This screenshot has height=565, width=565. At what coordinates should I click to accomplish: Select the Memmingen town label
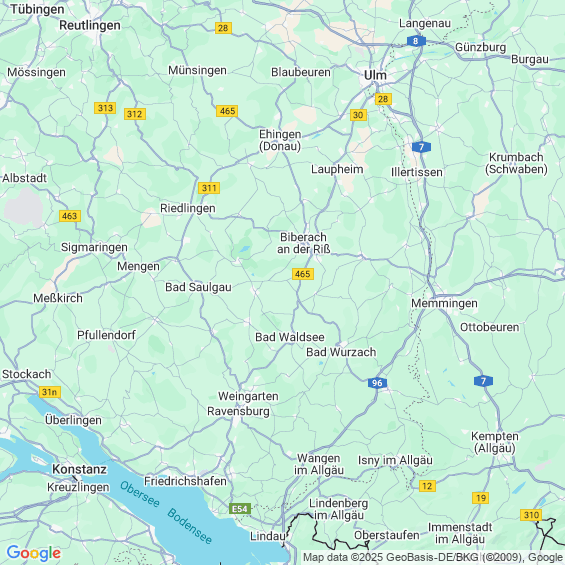pos(444,303)
